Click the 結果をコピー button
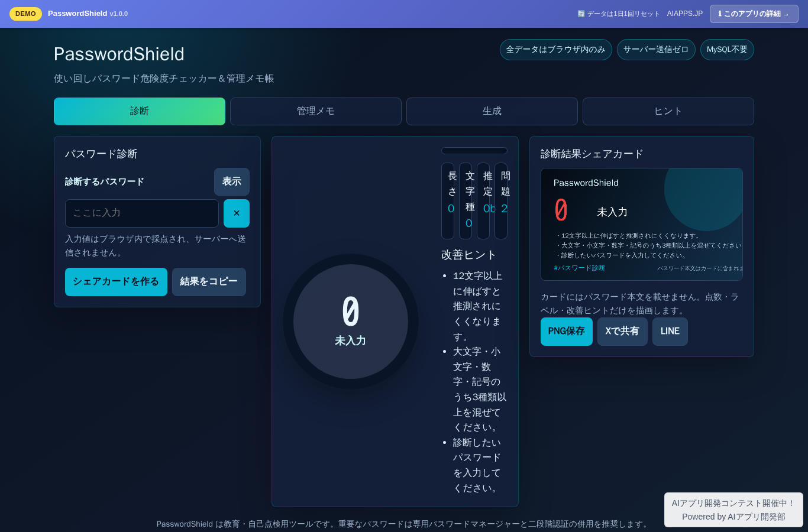 [x=209, y=282]
